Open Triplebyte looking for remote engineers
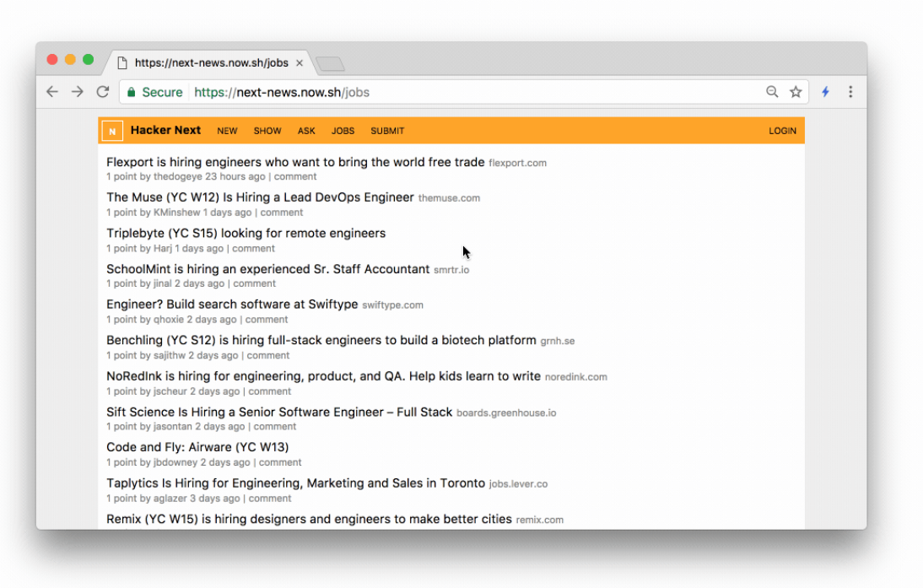This screenshot has height=588, width=923. click(x=246, y=233)
